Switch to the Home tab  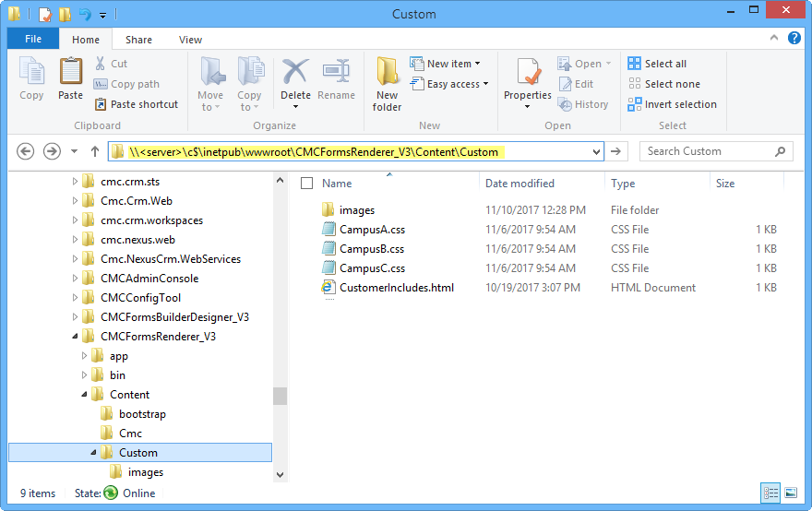point(86,40)
